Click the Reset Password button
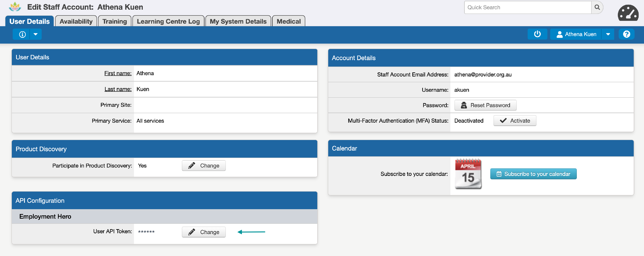 coord(485,105)
